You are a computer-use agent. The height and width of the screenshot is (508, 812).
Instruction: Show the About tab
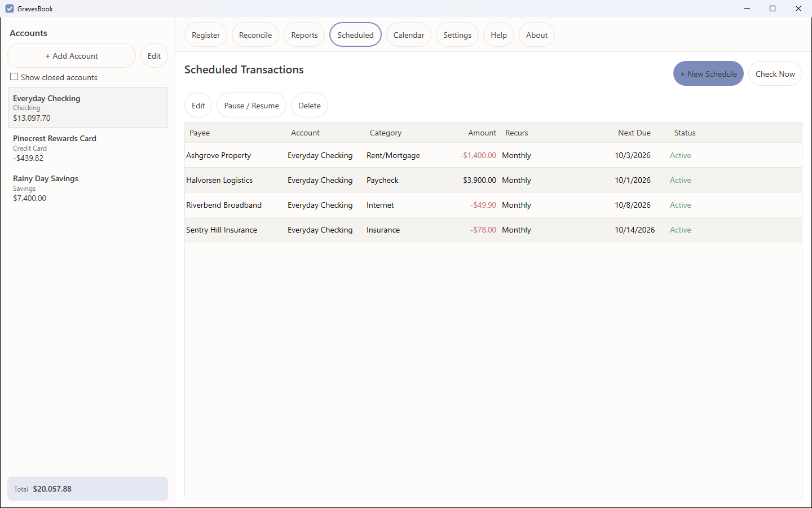pos(537,35)
